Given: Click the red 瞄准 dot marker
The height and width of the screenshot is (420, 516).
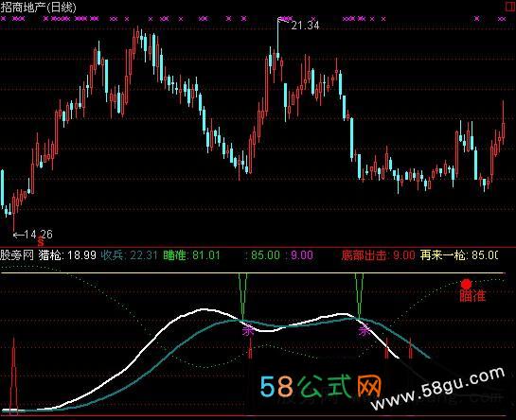Looking at the screenshot, I should pos(466,284).
